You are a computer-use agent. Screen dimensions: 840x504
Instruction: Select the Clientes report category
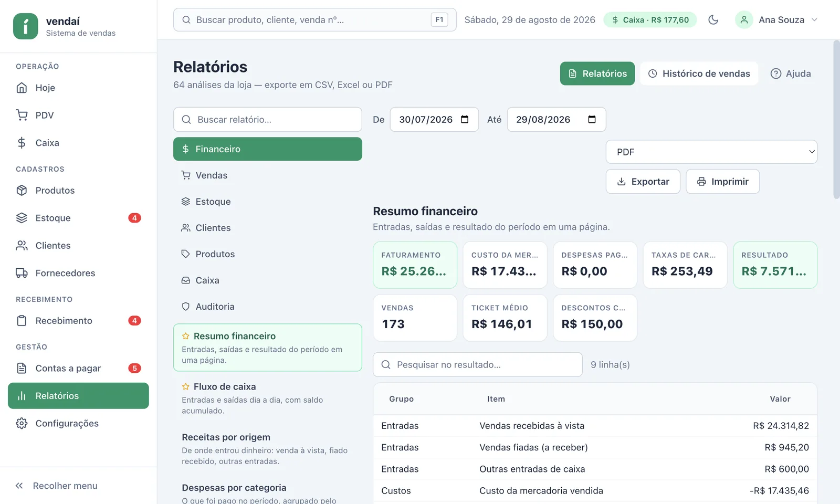coord(268,228)
